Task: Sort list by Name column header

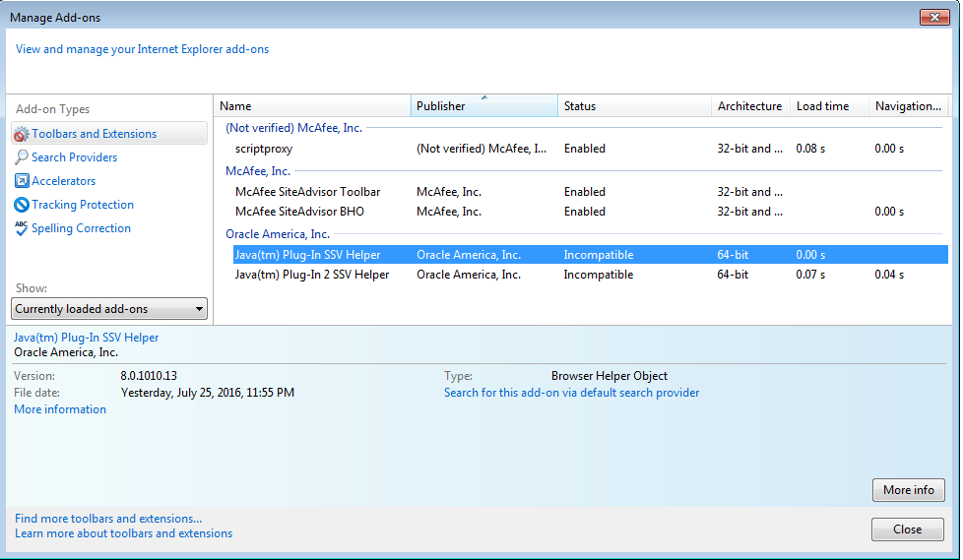Action: coord(311,106)
